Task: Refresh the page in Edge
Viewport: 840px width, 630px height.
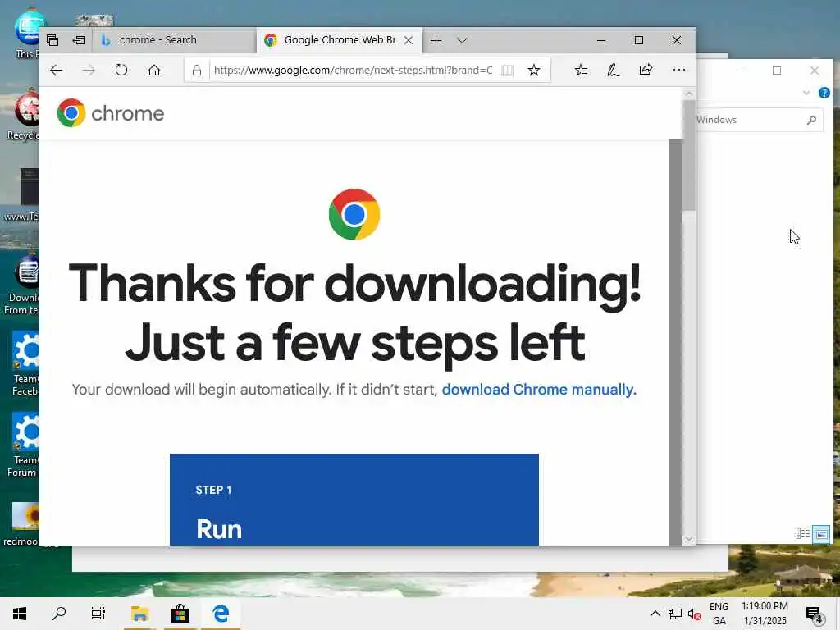Action: 121,71
